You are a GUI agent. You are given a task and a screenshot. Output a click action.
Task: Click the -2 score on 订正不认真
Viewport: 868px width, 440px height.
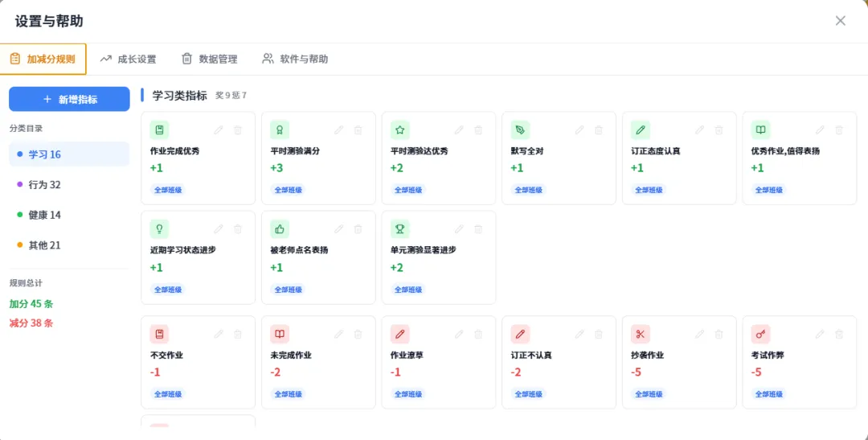pos(516,372)
